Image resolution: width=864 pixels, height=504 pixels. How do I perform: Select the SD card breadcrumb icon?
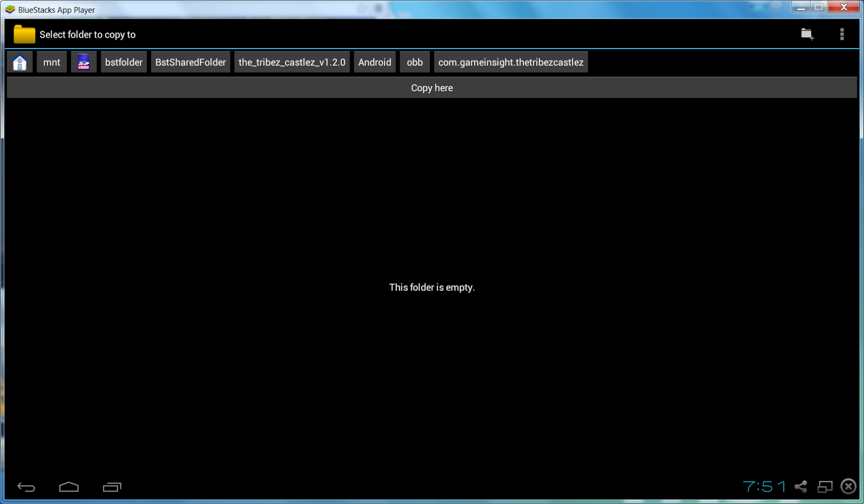tap(84, 62)
